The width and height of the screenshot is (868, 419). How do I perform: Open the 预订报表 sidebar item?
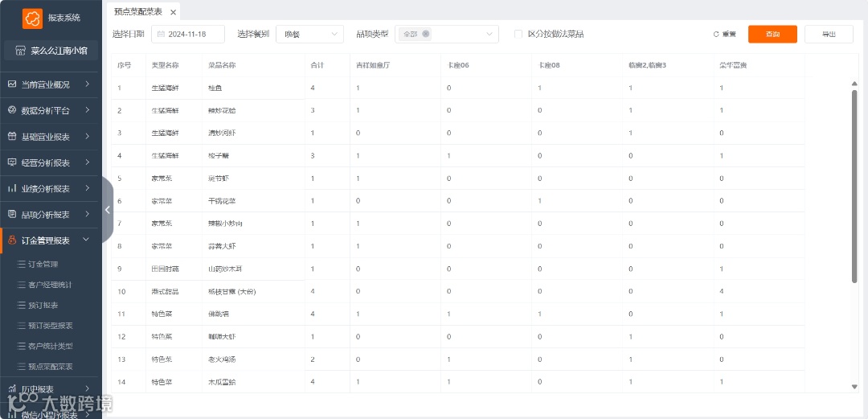click(x=43, y=306)
